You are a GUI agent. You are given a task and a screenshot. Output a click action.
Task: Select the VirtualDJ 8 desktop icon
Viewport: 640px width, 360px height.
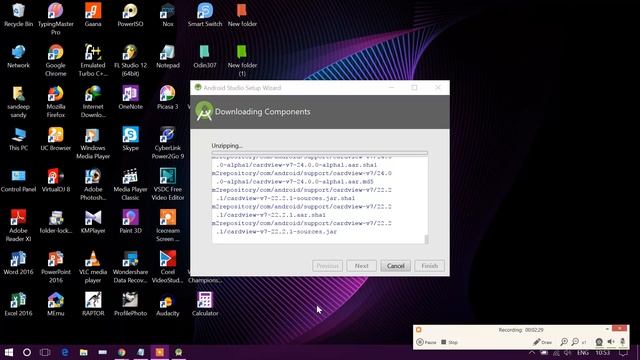[x=56, y=180]
